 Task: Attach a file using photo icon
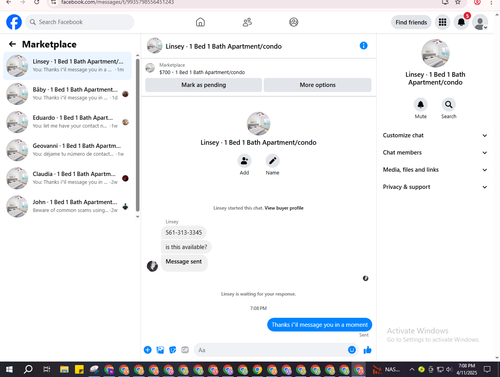click(x=160, y=350)
